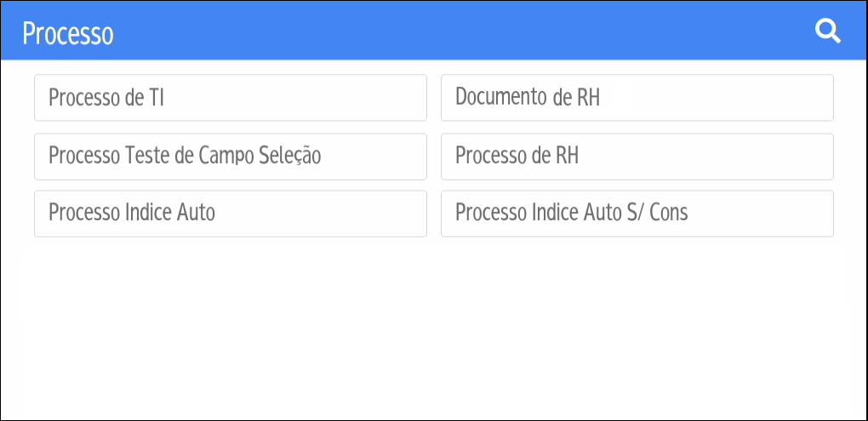This screenshot has width=868, height=421.
Task: Open Processo Indice Auto S/ Cons
Action: tap(637, 213)
